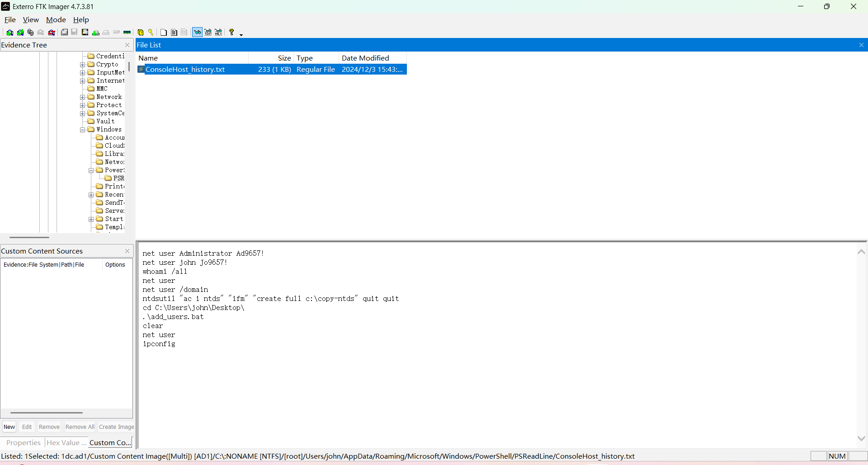Expand the Network folder node
The height and width of the screenshot is (465, 868).
pyautogui.click(x=83, y=97)
